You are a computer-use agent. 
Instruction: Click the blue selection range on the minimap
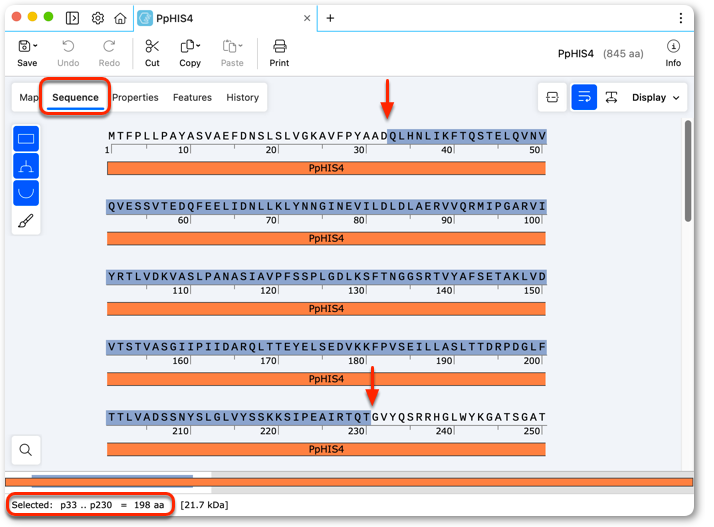(112, 476)
